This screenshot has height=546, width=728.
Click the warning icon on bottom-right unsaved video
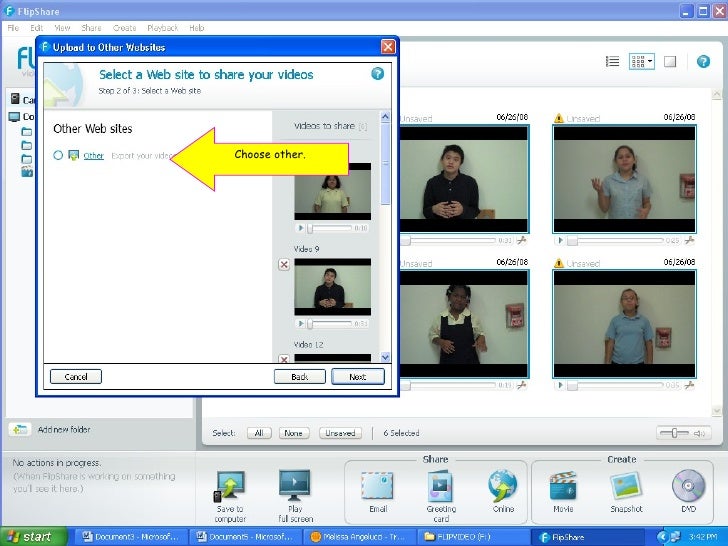point(559,263)
